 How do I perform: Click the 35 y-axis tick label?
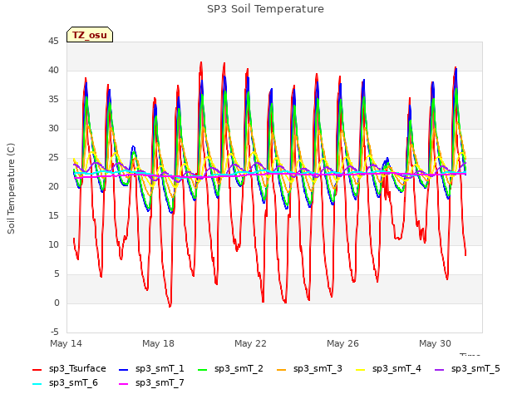click(53, 100)
